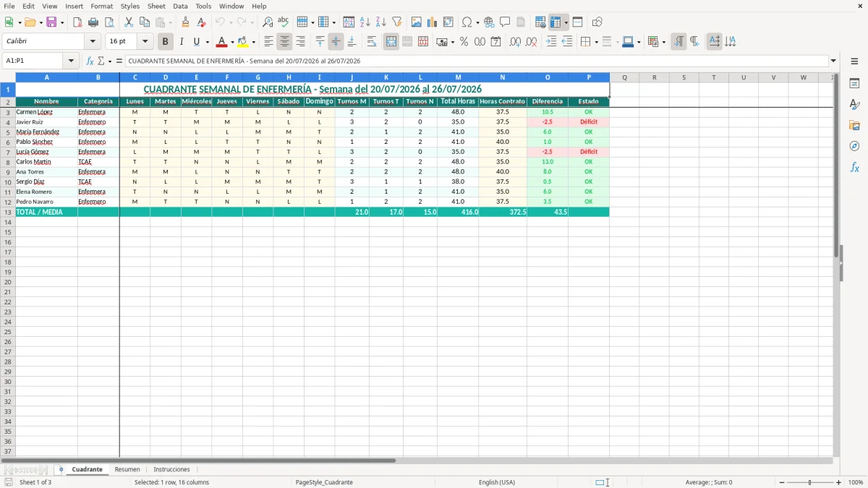This screenshot has height=488, width=868.
Task: Insert comment speech-bubble icon
Action: (505, 22)
